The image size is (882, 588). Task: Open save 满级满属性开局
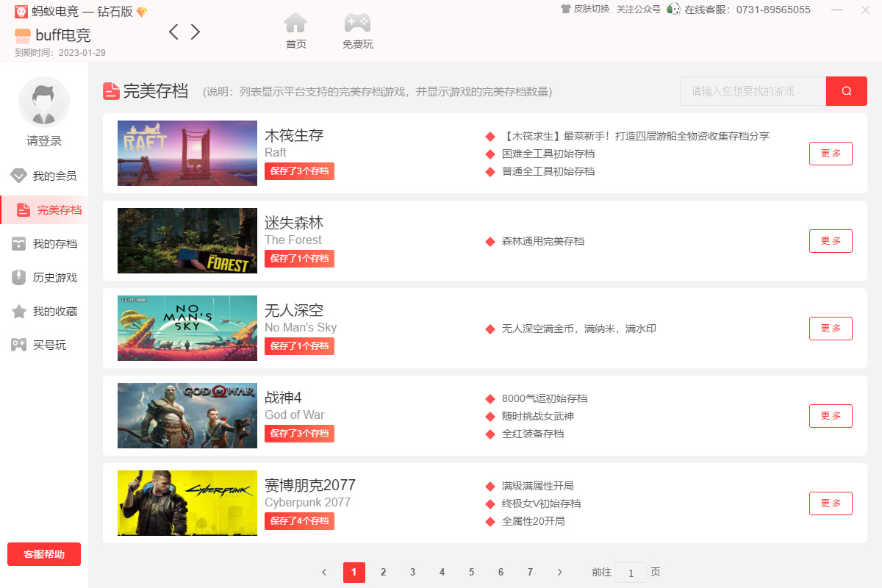click(x=537, y=486)
